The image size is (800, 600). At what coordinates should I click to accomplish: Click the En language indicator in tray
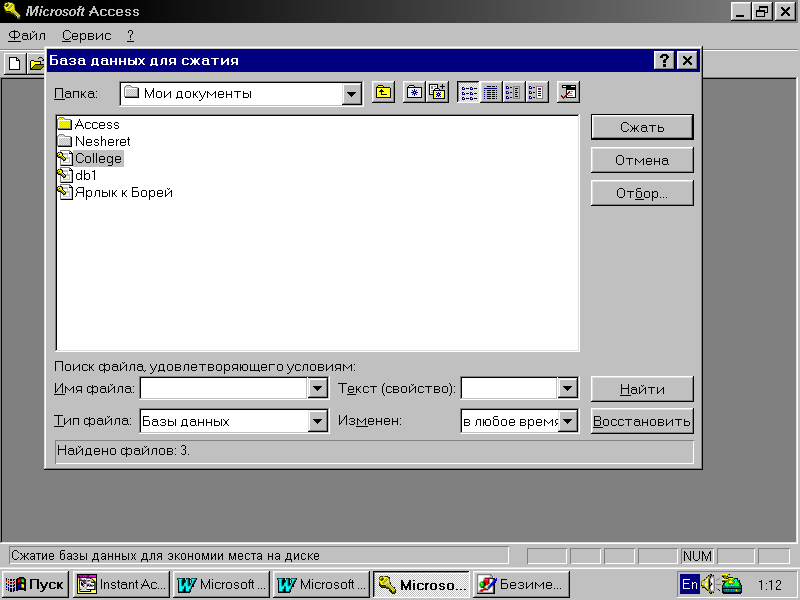[x=689, y=584]
